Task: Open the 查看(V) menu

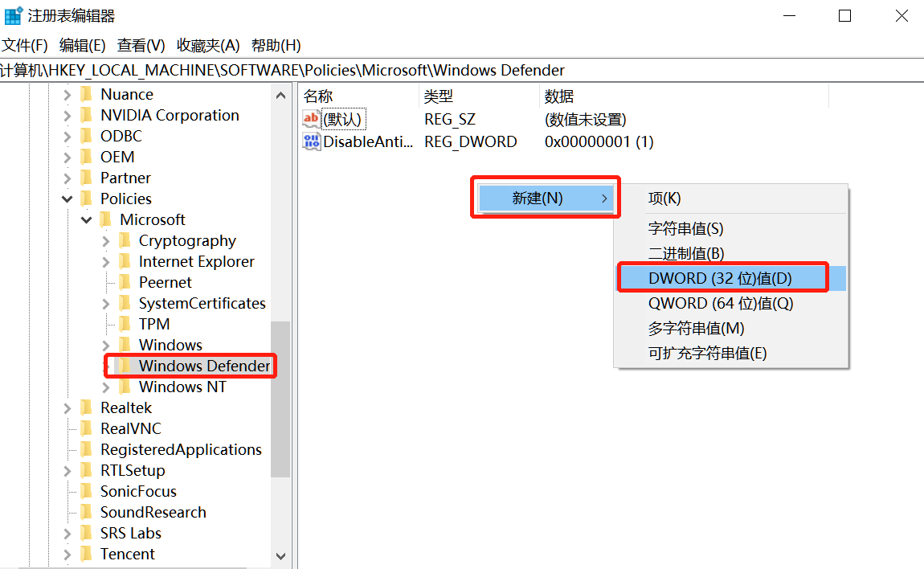Action: [x=140, y=45]
